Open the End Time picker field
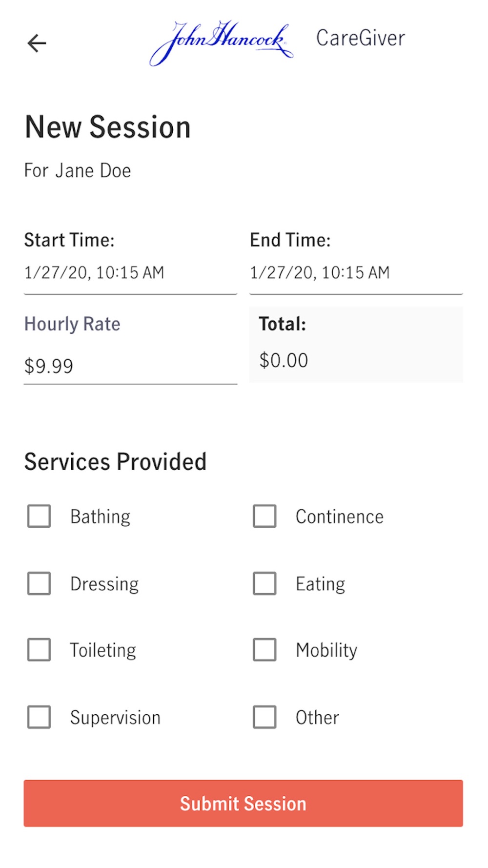The height and width of the screenshot is (868, 488). tap(356, 273)
